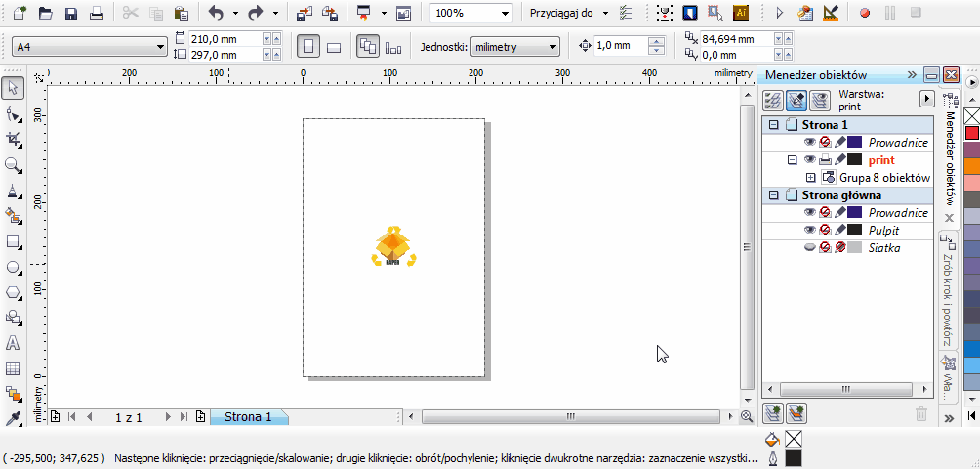
Task: Open the object manager flyout arrow menu
Action: (x=927, y=100)
